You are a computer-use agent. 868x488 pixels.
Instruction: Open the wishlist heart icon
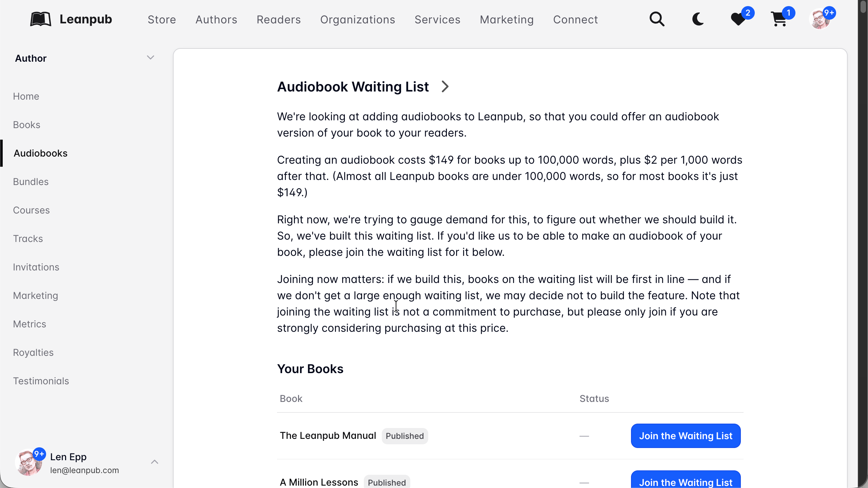(738, 19)
